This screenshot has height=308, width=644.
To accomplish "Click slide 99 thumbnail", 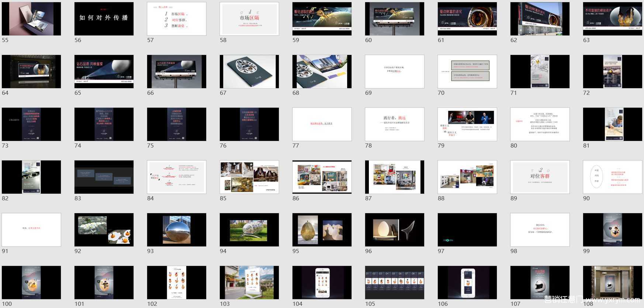I will 613,230.
